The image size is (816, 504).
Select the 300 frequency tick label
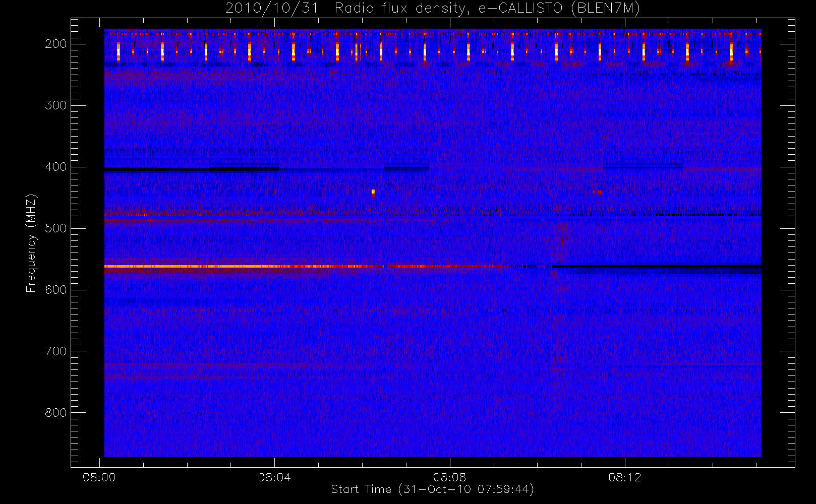tap(56, 105)
